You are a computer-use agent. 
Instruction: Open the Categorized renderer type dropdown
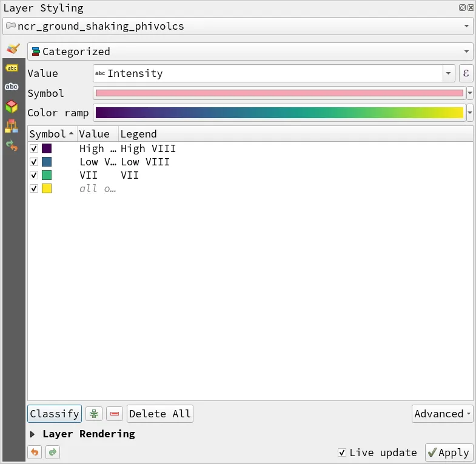250,51
